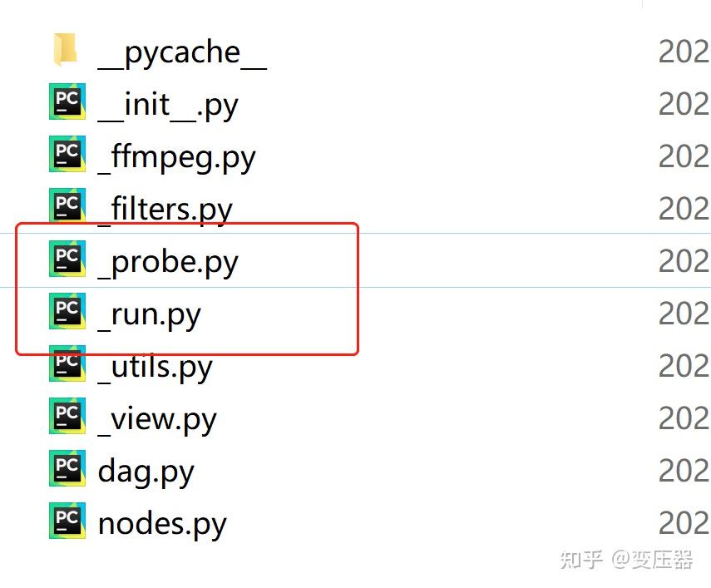
Task: Click the PyCharm icon beside _ffmpeg.py
Action: point(67,155)
